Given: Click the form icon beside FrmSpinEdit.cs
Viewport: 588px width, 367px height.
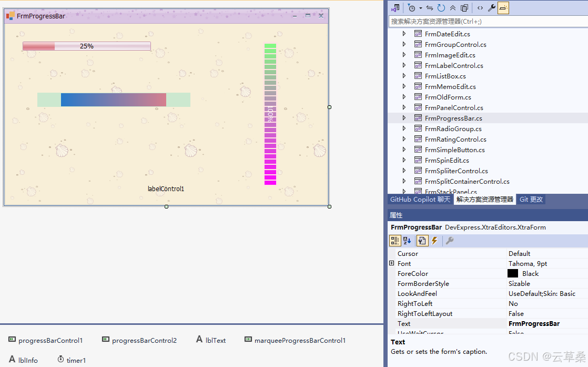Looking at the screenshot, I should click(418, 160).
